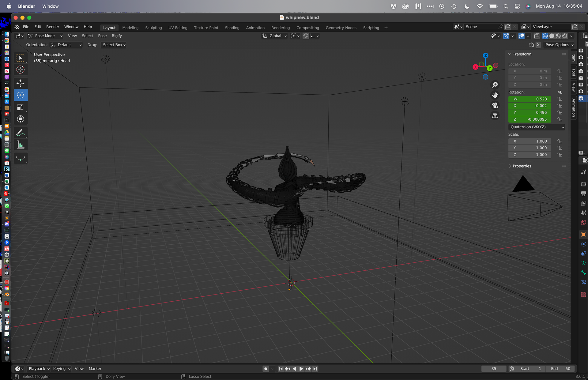Switch to Rendered viewport shading
The height and width of the screenshot is (380, 588).
point(565,36)
